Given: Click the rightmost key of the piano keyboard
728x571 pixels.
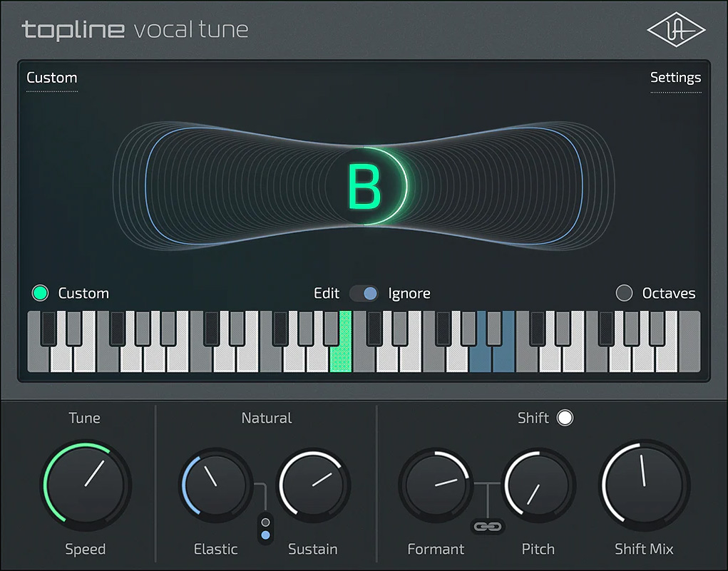Looking at the screenshot, I should pos(689,341).
